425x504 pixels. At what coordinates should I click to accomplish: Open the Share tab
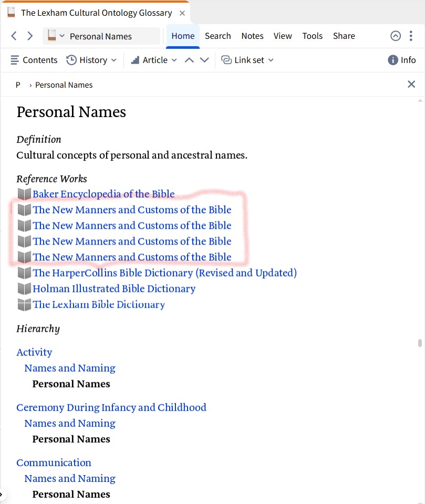(344, 36)
